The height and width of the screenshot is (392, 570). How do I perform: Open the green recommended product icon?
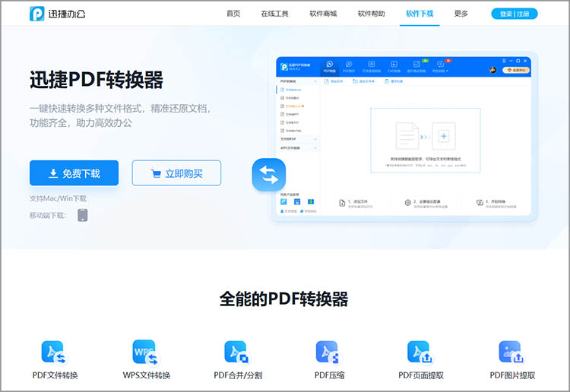311,202
